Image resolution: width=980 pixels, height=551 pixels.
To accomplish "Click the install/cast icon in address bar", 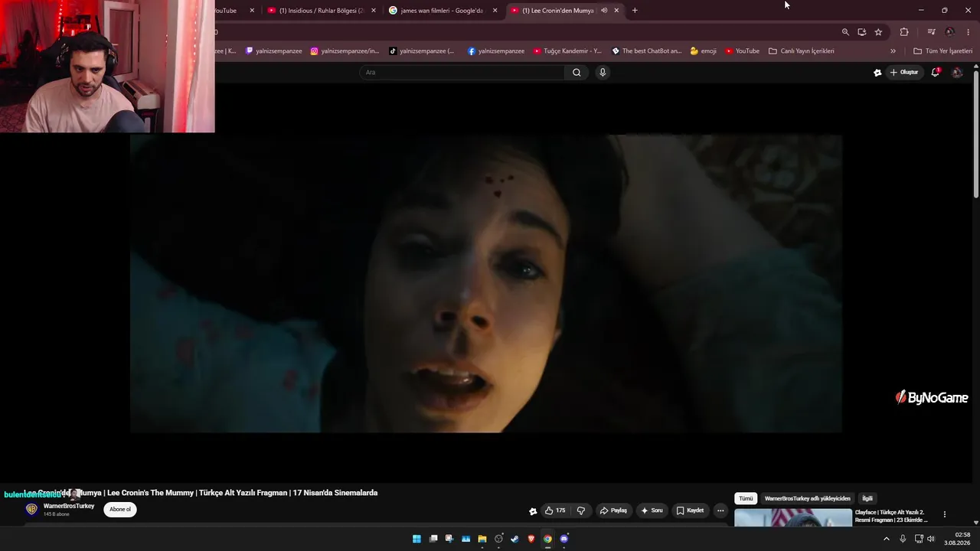I will pos(862,32).
